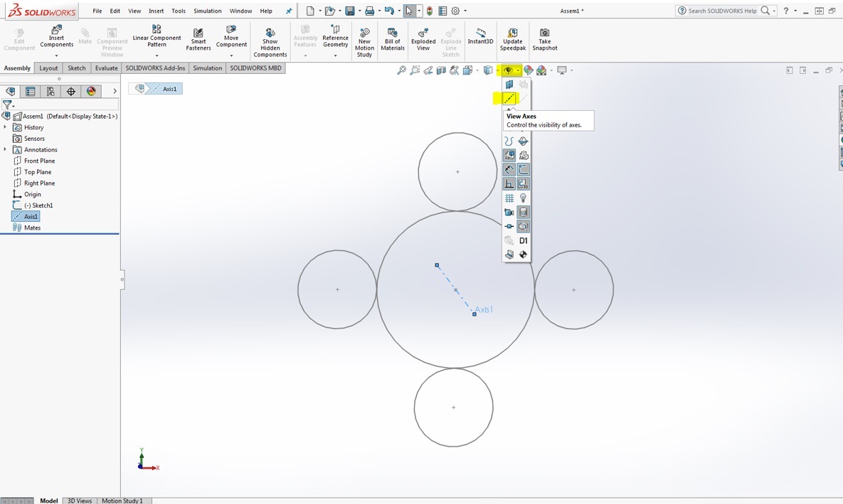The image size is (843, 504).
Task: Launch Smart Fasteners tool
Action: tap(198, 40)
